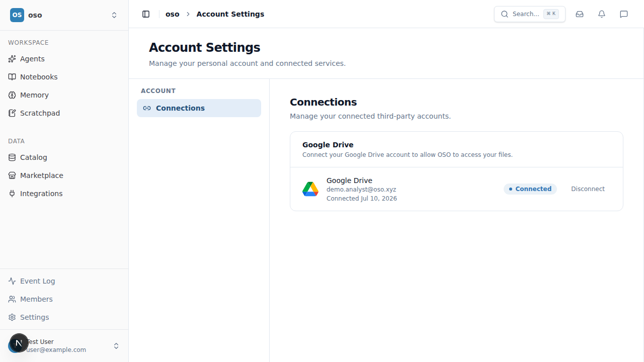Navigate to Marketplace
Viewport: 644px width, 362px height.
(x=64, y=175)
